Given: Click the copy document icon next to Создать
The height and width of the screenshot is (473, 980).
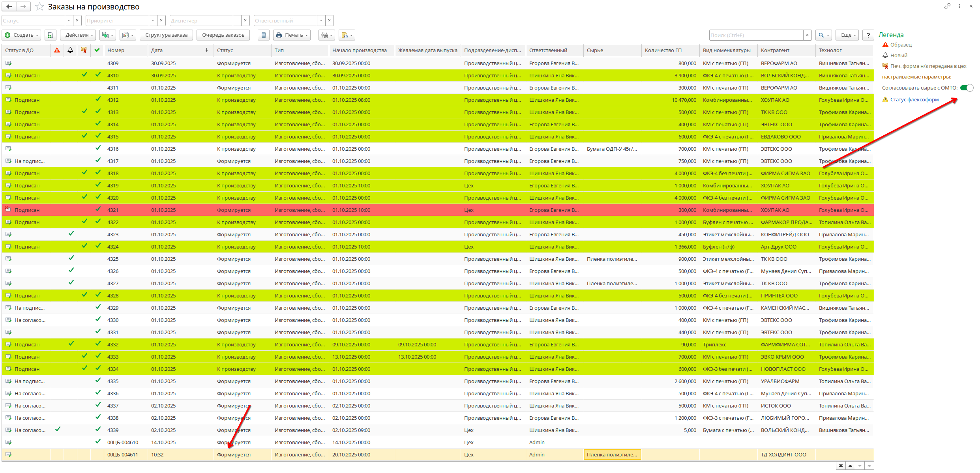Looking at the screenshot, I should [50, 35].
